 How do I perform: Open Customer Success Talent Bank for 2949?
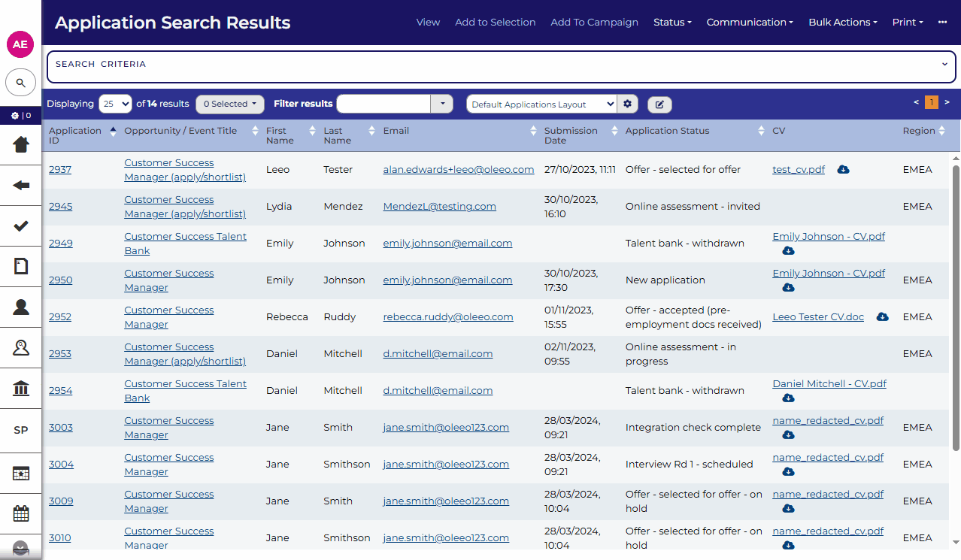(x=185, y=244)
